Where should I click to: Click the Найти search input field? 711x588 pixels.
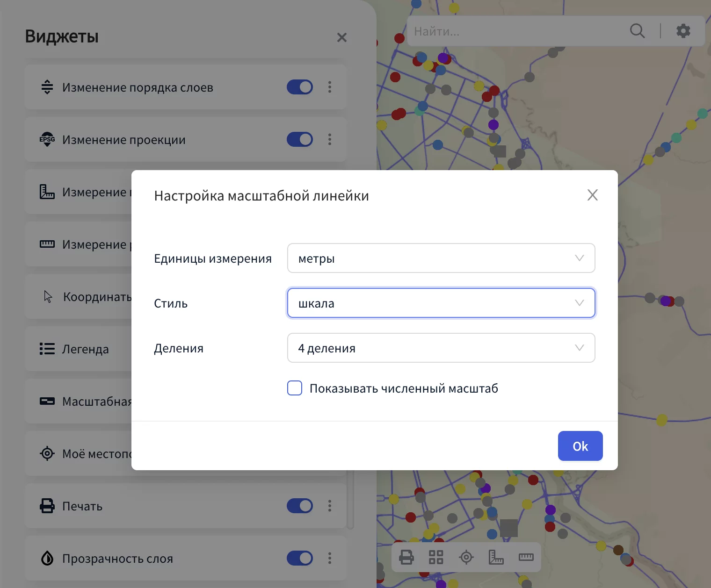pos(515,31)
